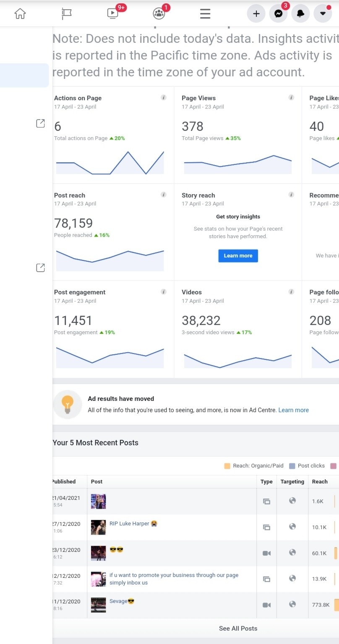Click the orange Reach Organic/Paid swatch
The height and width of the screenshot is (644, 339).
pos(227,466)
